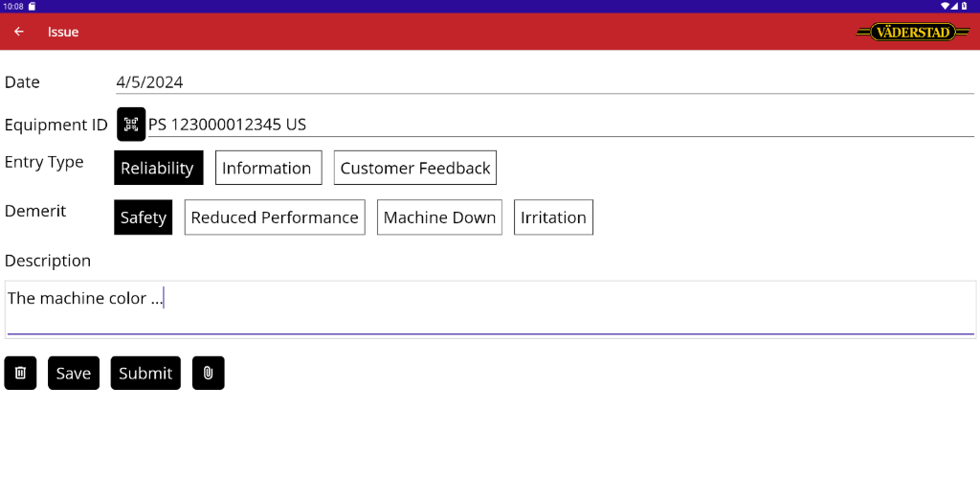Choose Safety demerit

pyautogui.click(x=144, y=217)
